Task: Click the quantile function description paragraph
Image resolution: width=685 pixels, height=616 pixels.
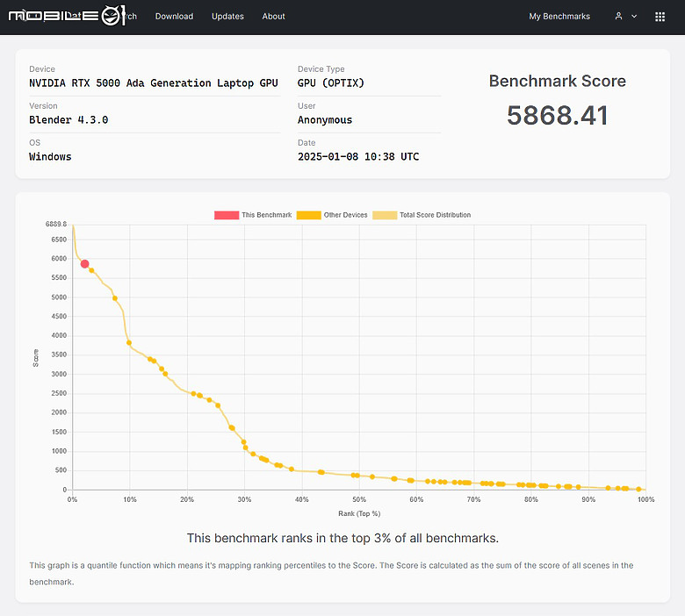Action: click(x=331, y=574)
